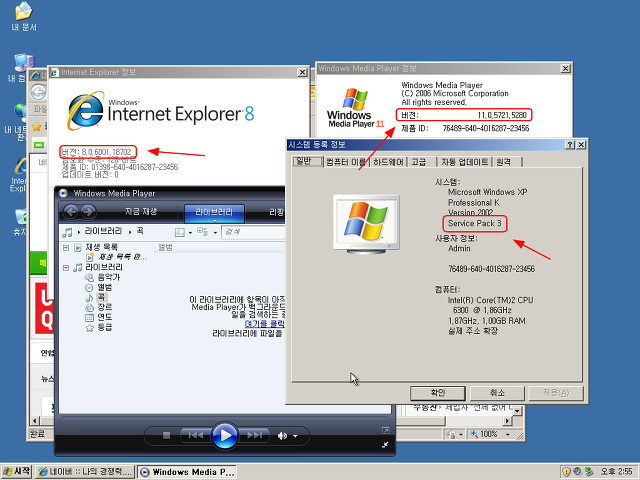Click the IE favorites star icon
This screenshot has height=480, width=640.
(37, 127)
